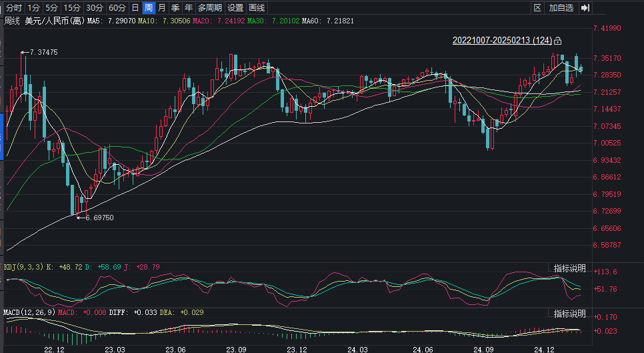Open the 设置 settings menu
644x353 pixels.
(235, 8)
